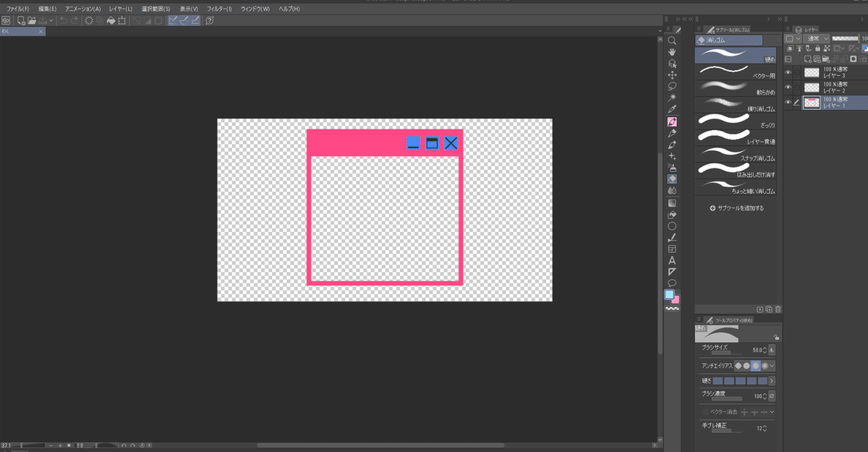Adjust the brush density stepper arrows
The width and height of the screenshot is (868, 452).
(764, 396)
